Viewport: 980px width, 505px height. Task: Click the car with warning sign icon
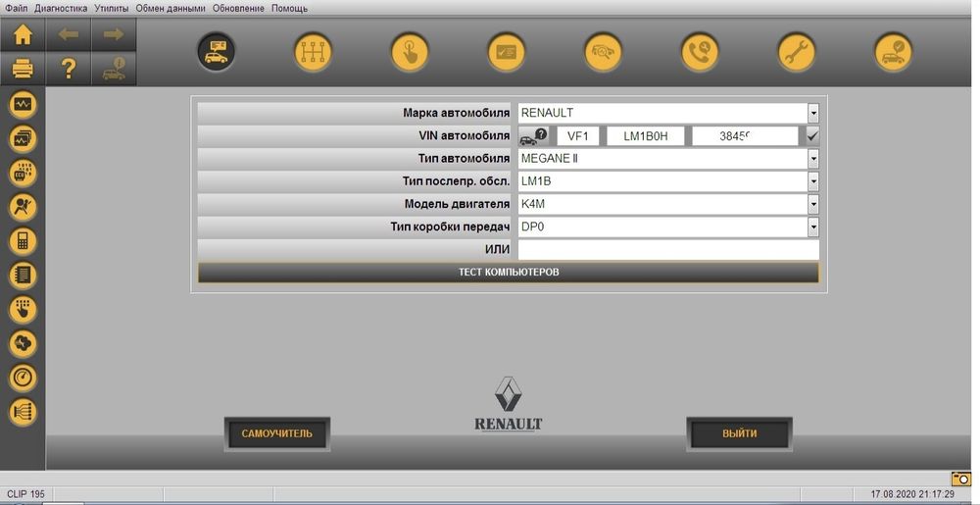114,68
